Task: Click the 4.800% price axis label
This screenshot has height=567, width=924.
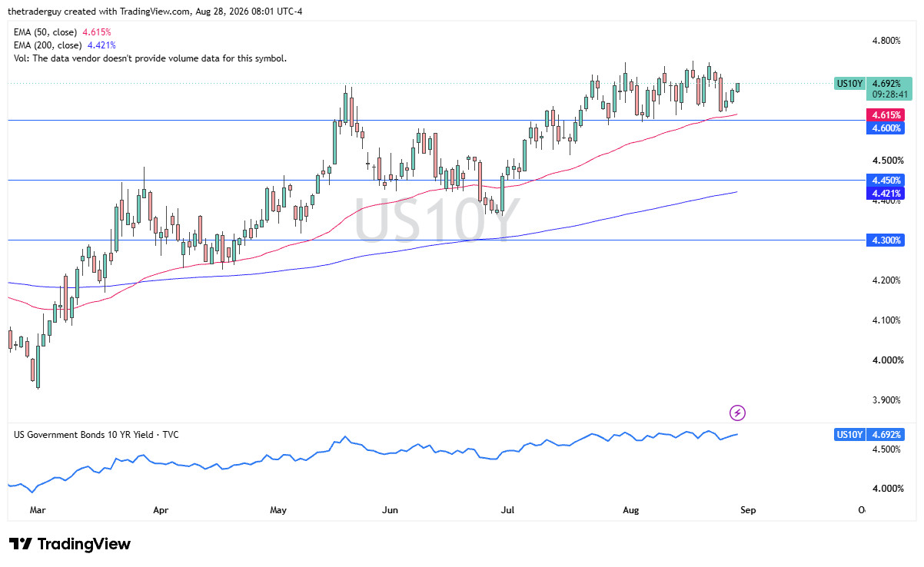Action: (x=886, y=41)
